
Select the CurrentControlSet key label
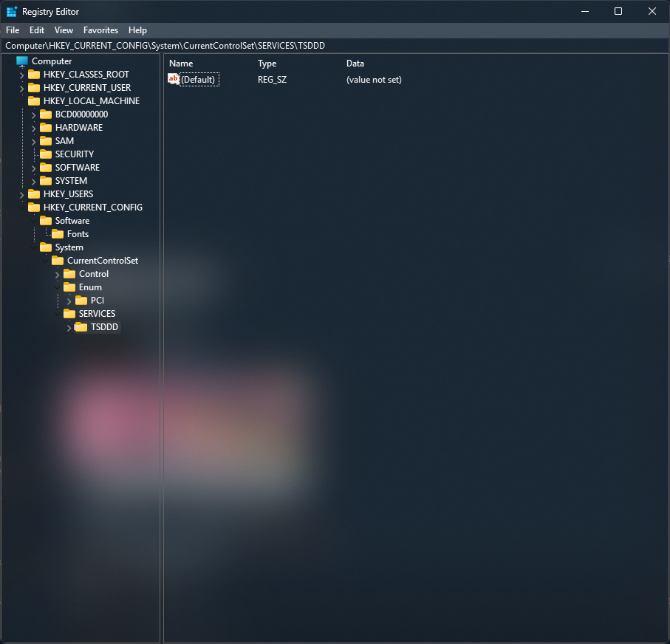103,260
